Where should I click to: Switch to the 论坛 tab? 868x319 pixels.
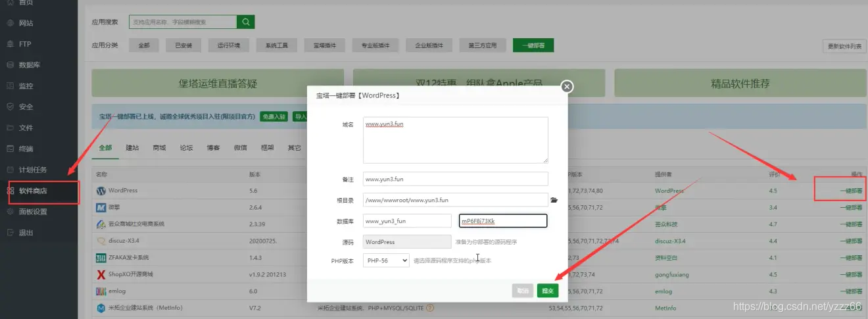tap(186, 148)
